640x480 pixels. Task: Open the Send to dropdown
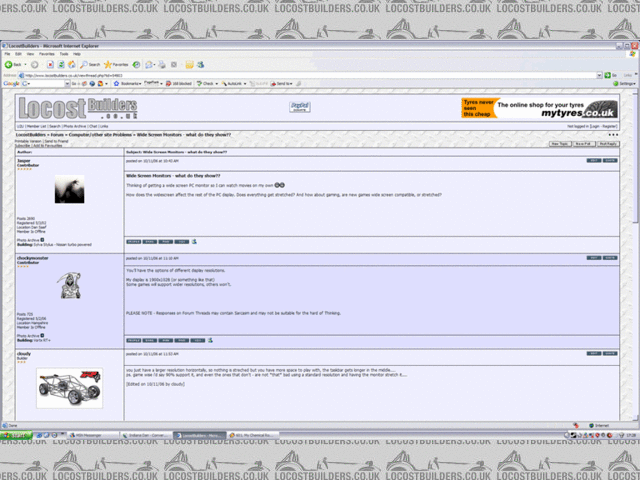pos(282,84)
